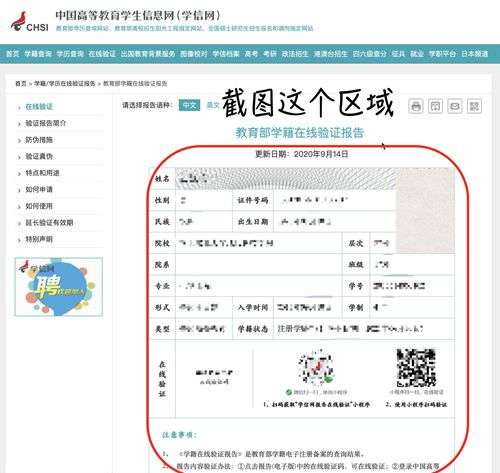Select 中文 report language
This screenshot has width=500, height=473.
(189, 105)
